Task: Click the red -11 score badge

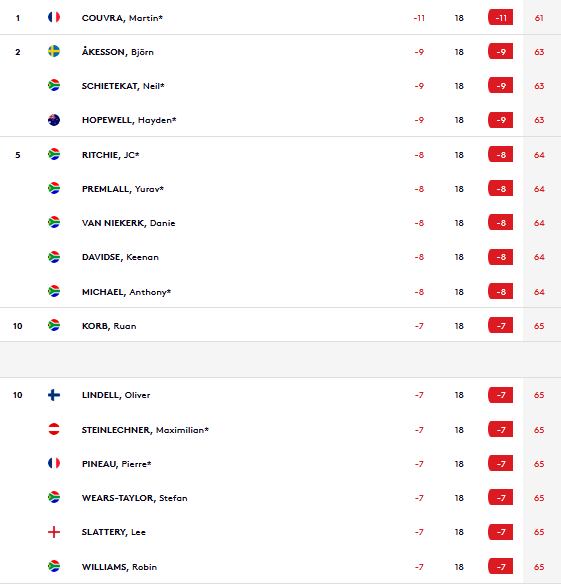Action: tap(500, 18)
